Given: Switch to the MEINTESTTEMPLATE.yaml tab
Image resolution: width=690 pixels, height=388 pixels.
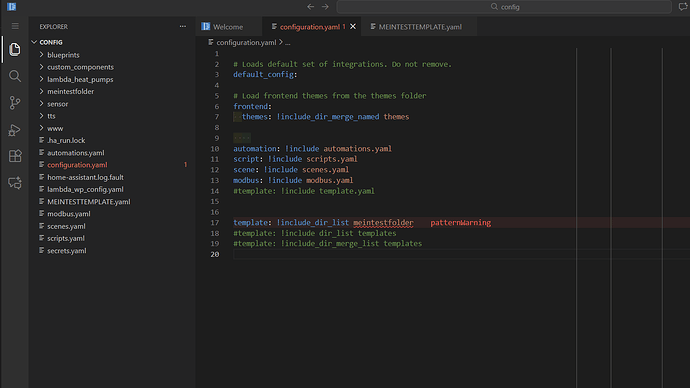Looking at the screenshot, I should 420,27.
